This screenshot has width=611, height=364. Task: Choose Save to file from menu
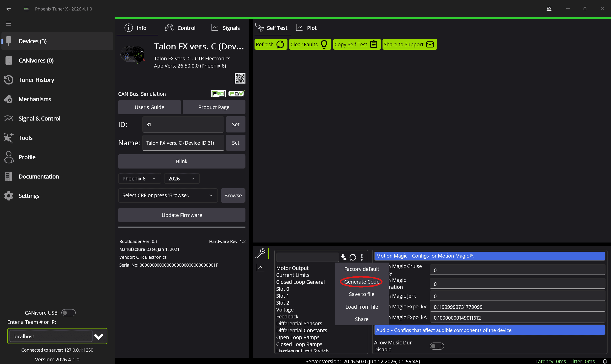coord(361,294)
